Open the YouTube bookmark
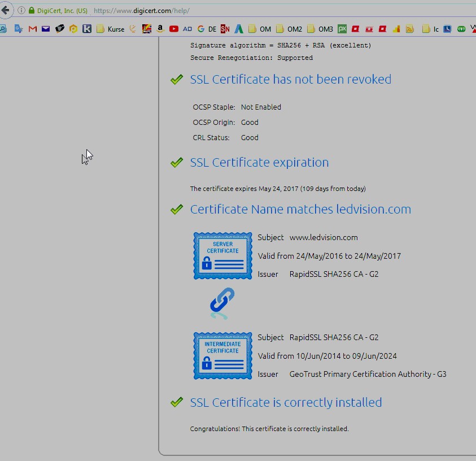 pos(173,29)
